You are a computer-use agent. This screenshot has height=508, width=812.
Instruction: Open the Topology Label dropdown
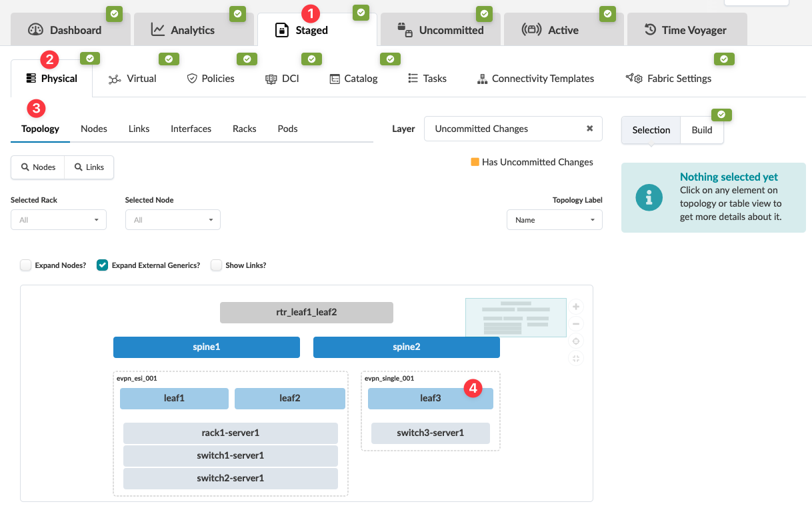555,220
